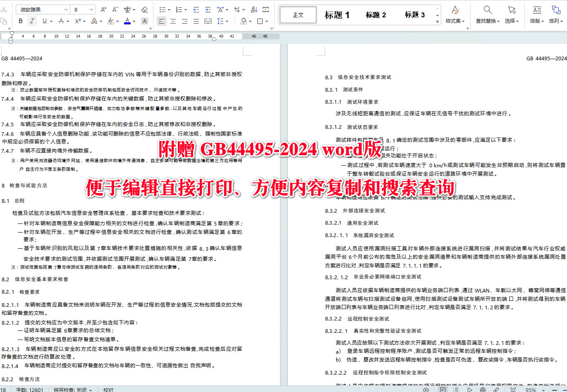Open the 排版 layout tool

[x=537, y=14]
